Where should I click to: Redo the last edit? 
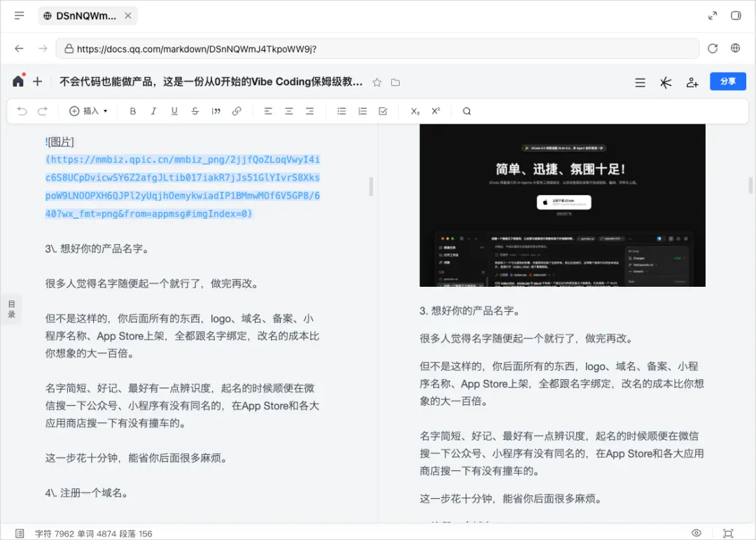click(x=43, y=111)
